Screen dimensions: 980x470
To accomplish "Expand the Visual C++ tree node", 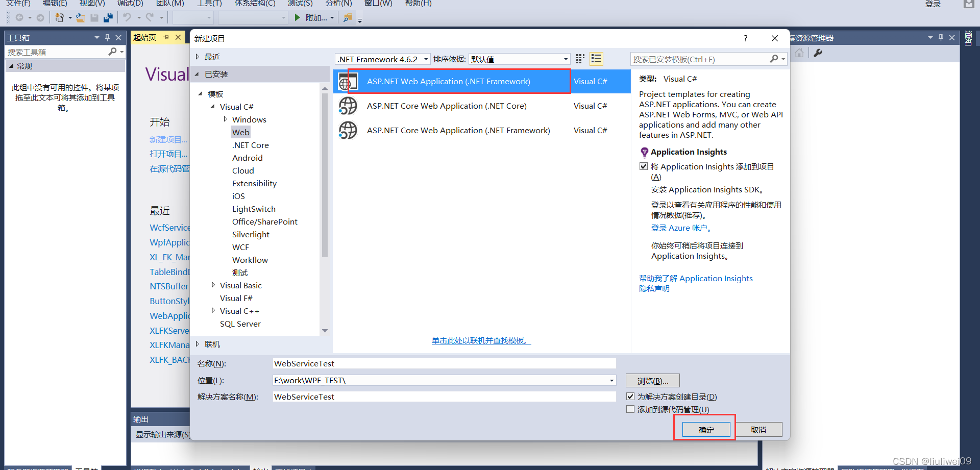I will 213,311.
